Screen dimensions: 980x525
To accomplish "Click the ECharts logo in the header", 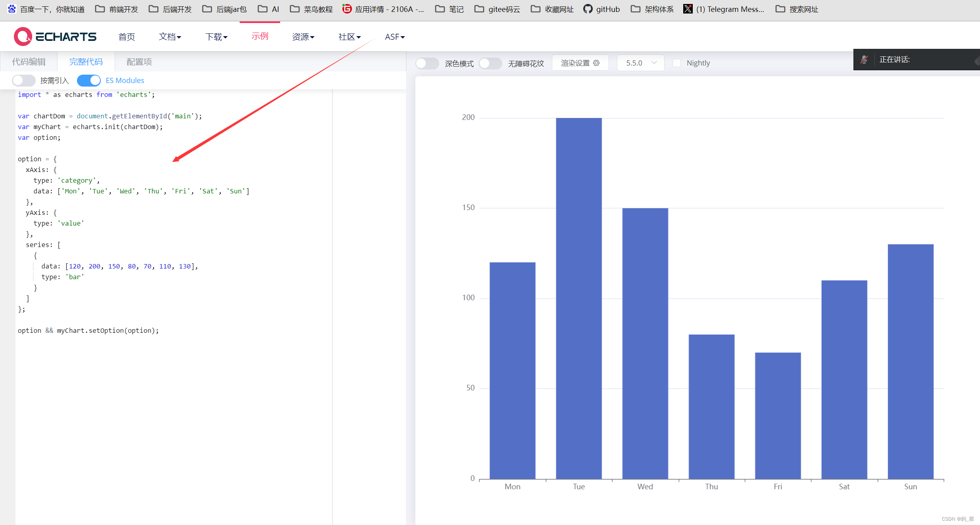I will [x=55, y=36].
